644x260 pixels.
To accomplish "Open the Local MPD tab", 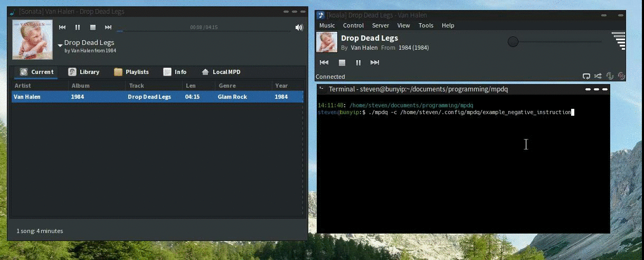I will (x=221, y=72).
